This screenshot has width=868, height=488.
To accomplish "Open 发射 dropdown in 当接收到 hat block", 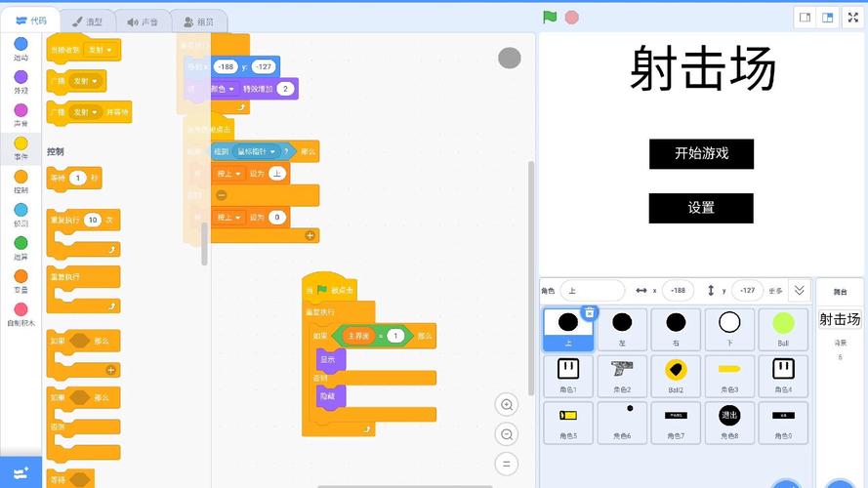I will tap(101, 50).
